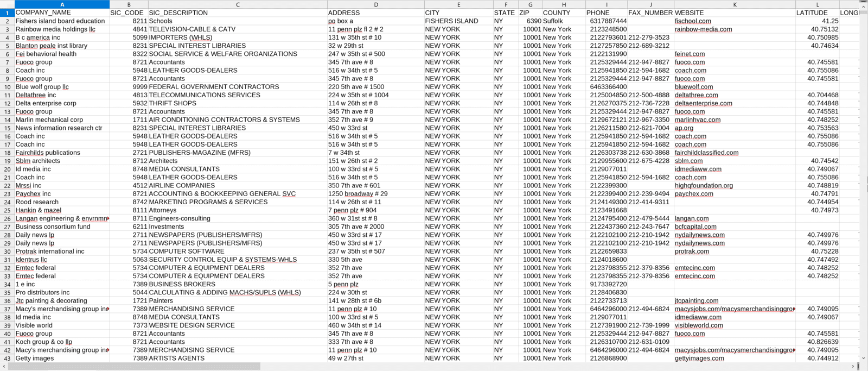
Task: Select the 'marlinhvac.com' cell
Action: 735,120
